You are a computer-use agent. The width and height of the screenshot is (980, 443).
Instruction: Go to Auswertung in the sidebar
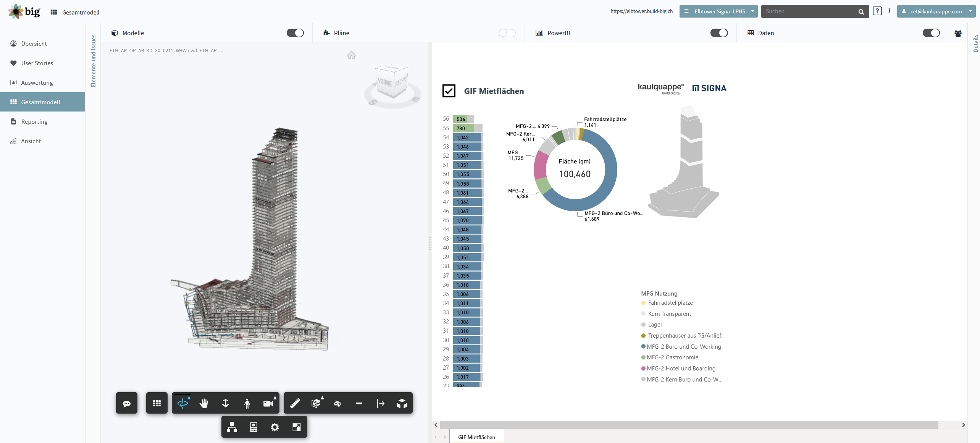click(42, 82)
